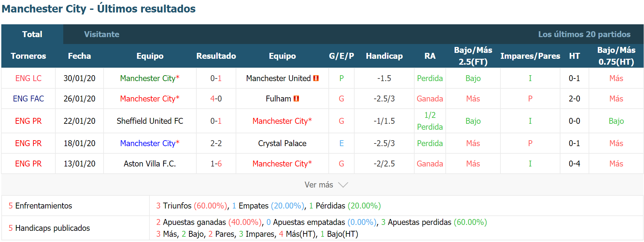Select the Total tab
Viewport: 644px width, 242px height.
(32, 34)
